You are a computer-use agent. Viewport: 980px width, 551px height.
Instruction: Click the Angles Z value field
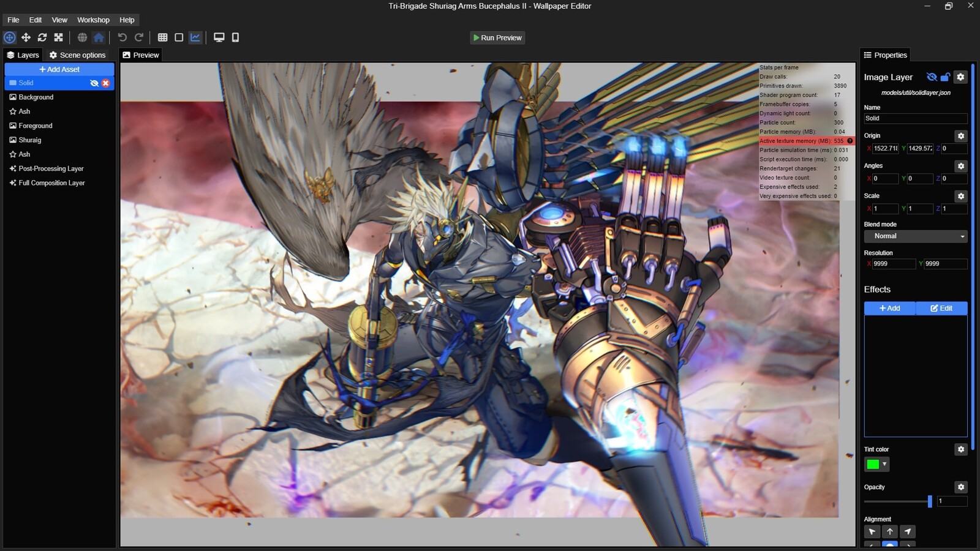[x=954, y=179]
